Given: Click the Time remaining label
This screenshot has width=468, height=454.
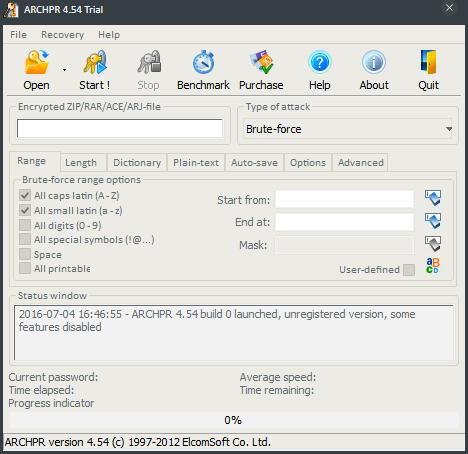Looking at the screenshot, I should click(x=277, y=390).
